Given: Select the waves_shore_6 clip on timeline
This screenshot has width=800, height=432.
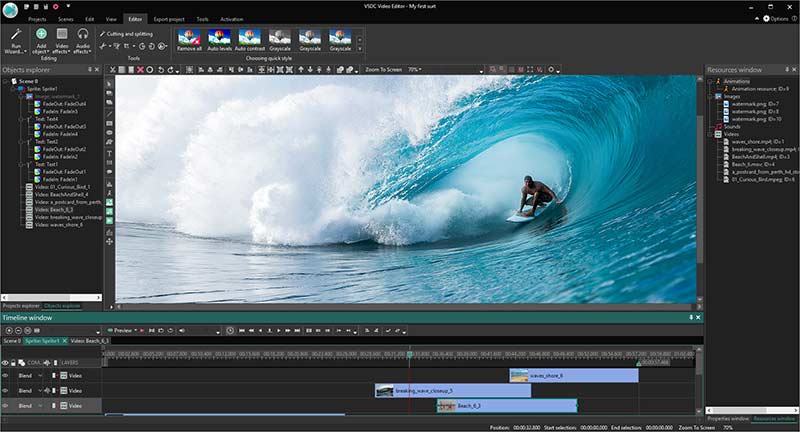Looking at the screenshot, I should click(574, 375).
